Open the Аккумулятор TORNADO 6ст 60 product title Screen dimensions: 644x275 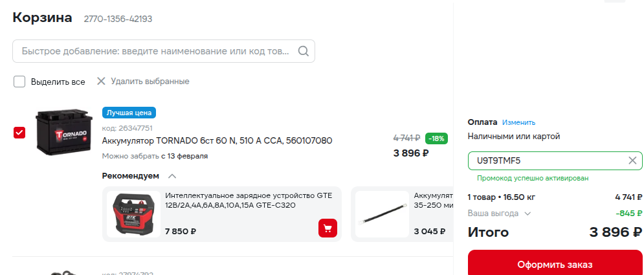pyautogui.click(x=217, y=140)
